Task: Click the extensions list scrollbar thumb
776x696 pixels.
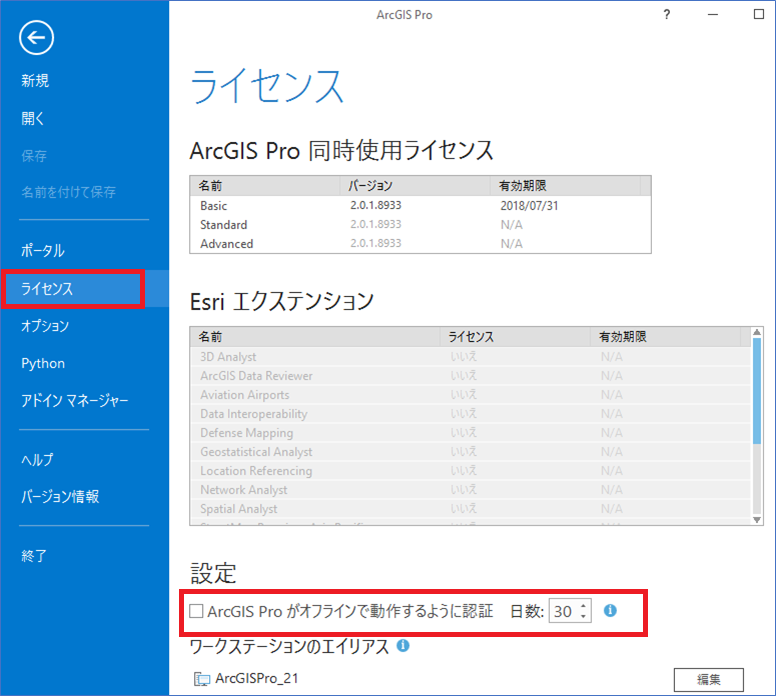Action: 757,391
